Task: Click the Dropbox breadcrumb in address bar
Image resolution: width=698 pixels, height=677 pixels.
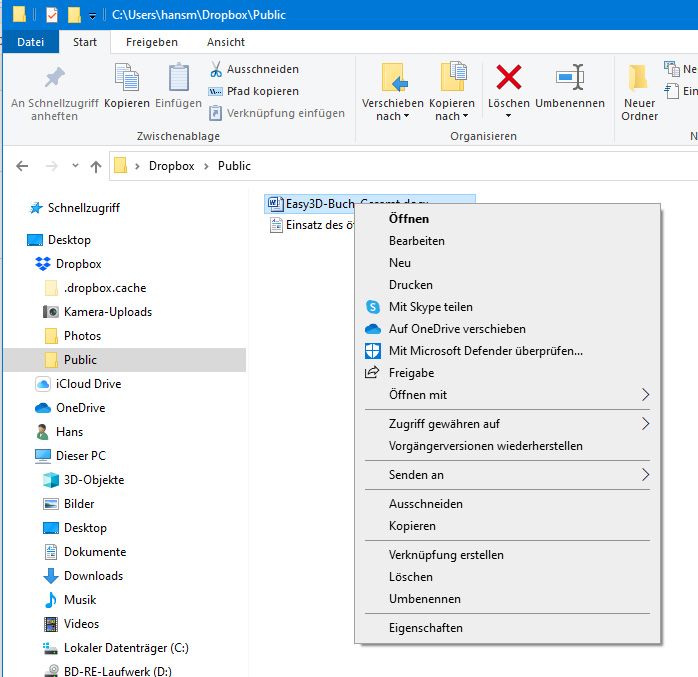Action: (x=171, y=166)
